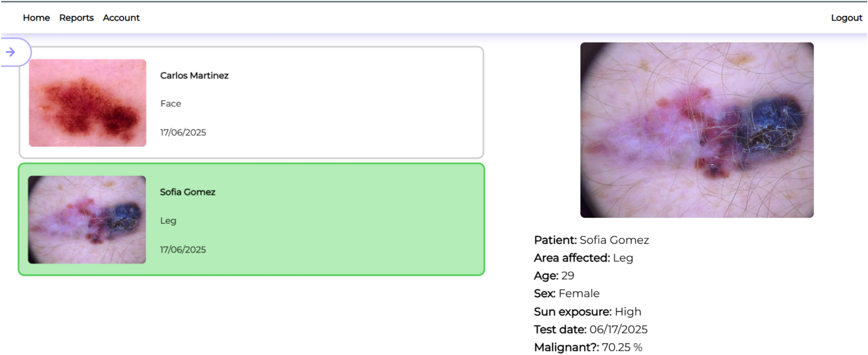Click the Face area label
The width and height of the screenshot is (868, 355).
170,103
